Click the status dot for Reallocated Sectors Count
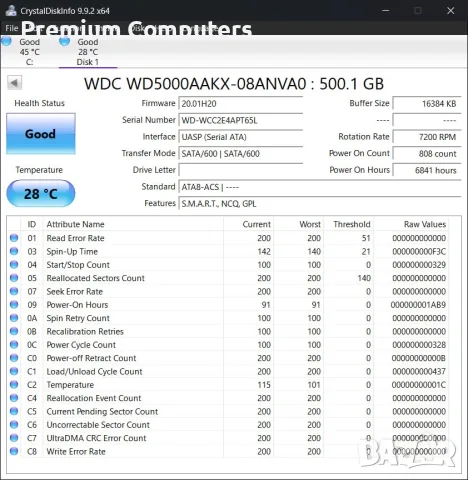 pos(14,278)
